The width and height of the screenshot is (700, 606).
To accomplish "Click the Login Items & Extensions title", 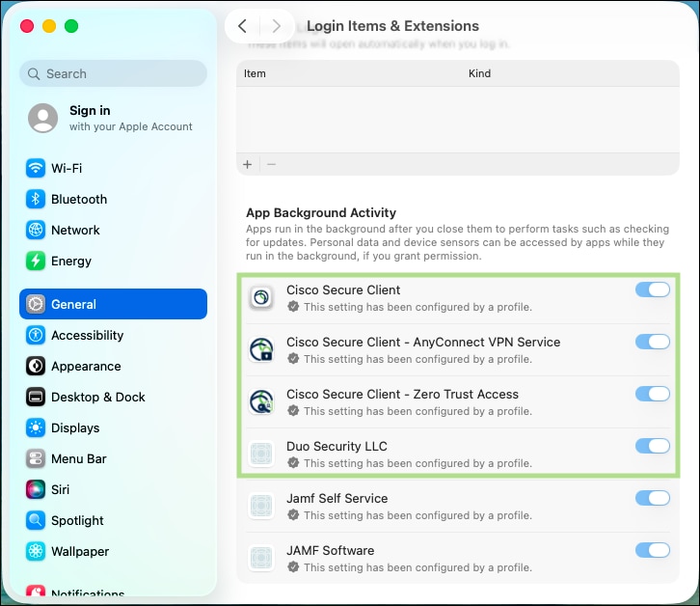I will (392, 26).
